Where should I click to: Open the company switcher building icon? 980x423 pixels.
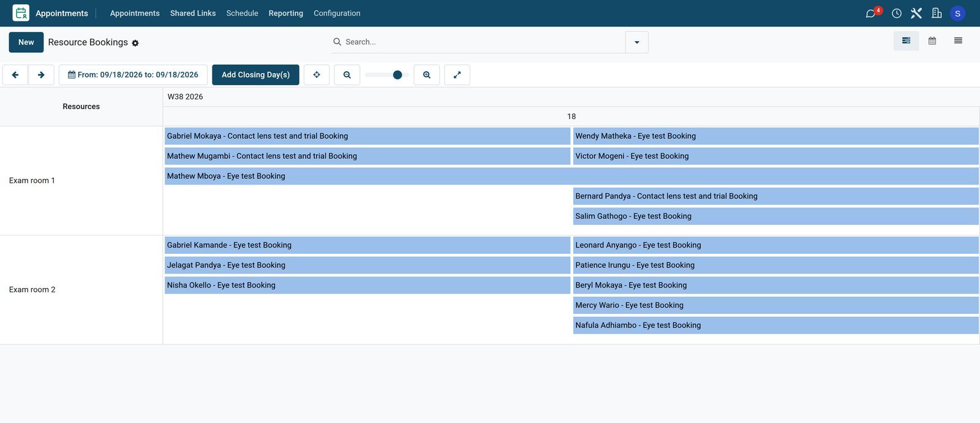point(937,13)
